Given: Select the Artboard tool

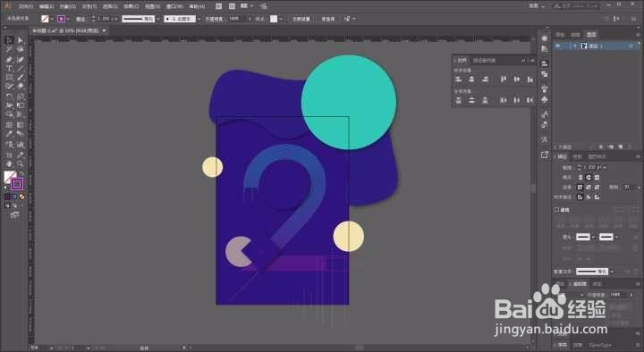Looking at the screenshot, I should [x=10, y=155].
